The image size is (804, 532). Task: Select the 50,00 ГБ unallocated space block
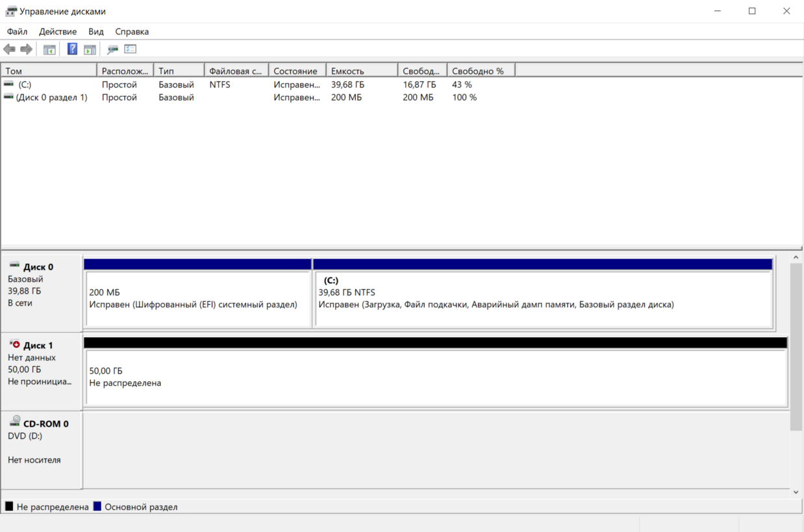(435, 377)
